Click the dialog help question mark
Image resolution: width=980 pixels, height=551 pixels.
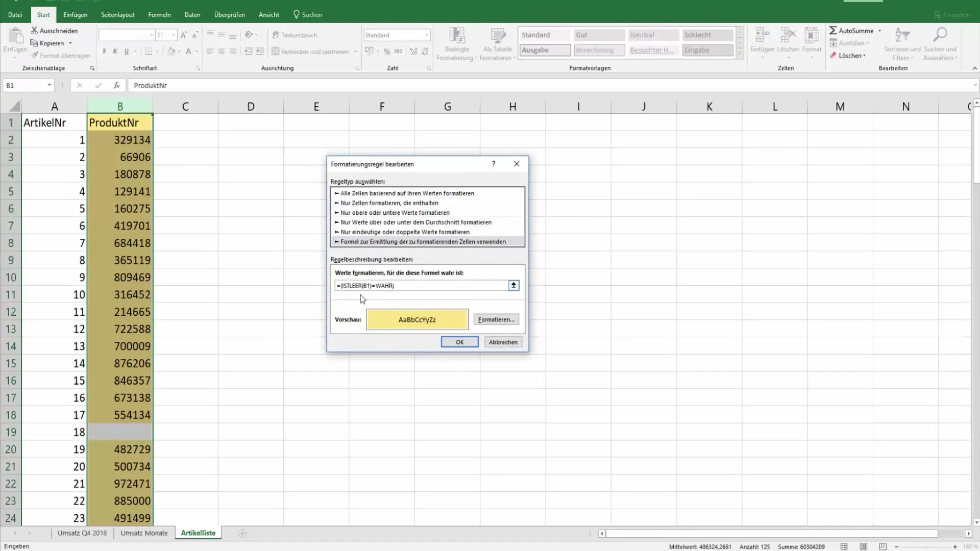tap(494, 164)
